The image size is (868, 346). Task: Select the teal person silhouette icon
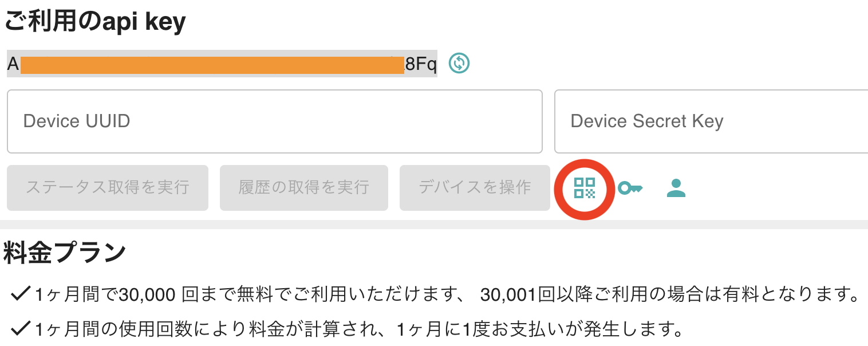(x=676, y=188)
